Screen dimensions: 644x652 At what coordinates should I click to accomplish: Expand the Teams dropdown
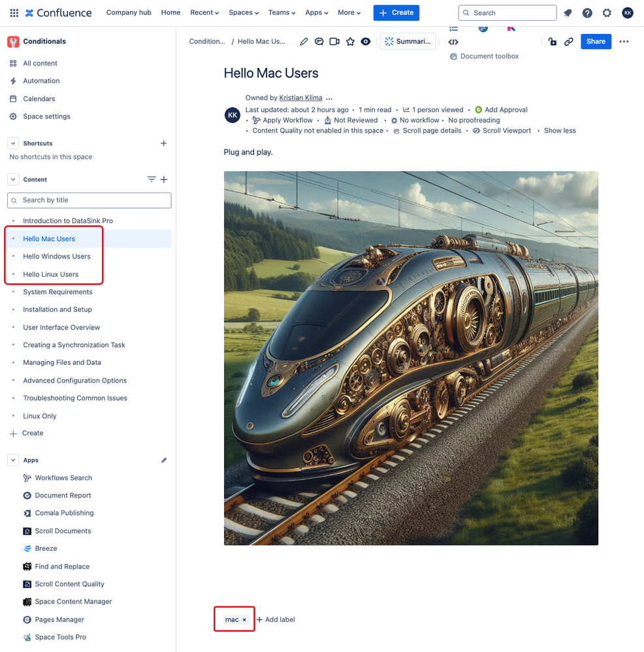tap(282, 12)
